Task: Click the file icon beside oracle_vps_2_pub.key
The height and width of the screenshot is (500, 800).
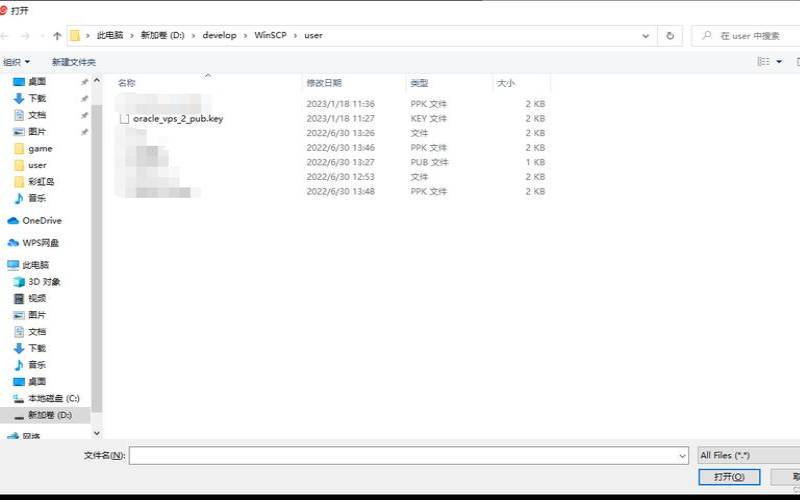Action: 124,119
